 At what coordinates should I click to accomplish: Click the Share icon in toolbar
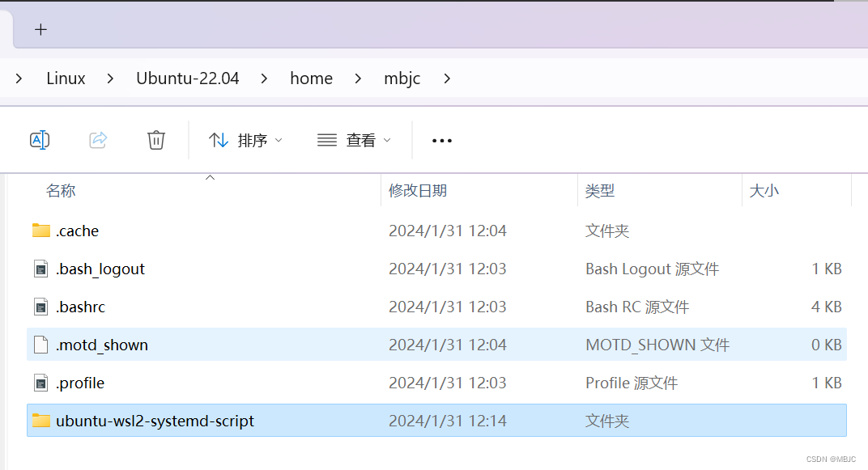pos(98,140)
